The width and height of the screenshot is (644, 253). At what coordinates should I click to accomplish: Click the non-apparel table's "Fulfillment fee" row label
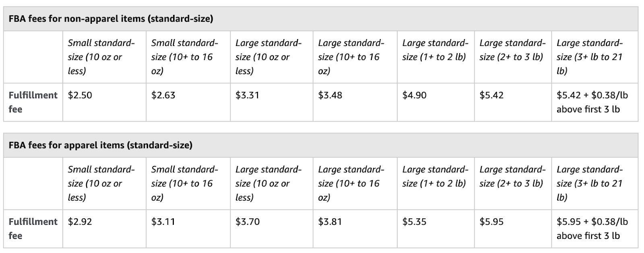coord(33,102)
